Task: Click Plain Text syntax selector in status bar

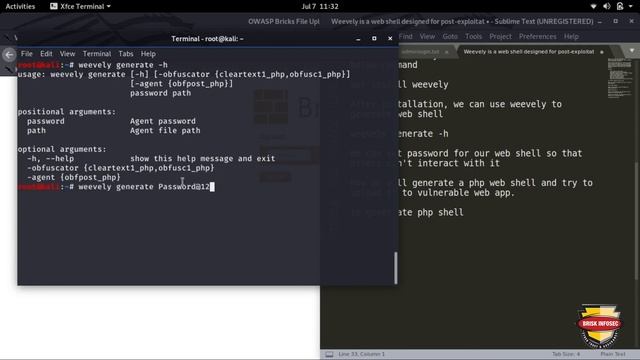Action: click(x=613, y=354)
